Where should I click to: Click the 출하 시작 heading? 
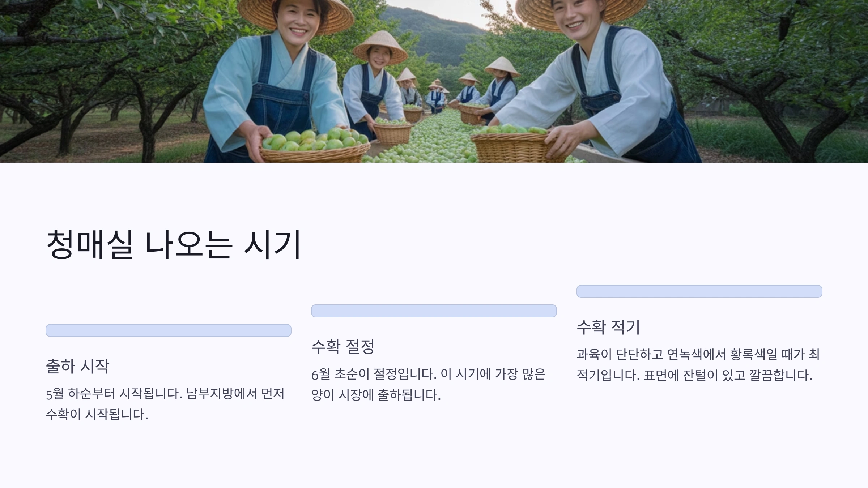[x=77, y=366]
